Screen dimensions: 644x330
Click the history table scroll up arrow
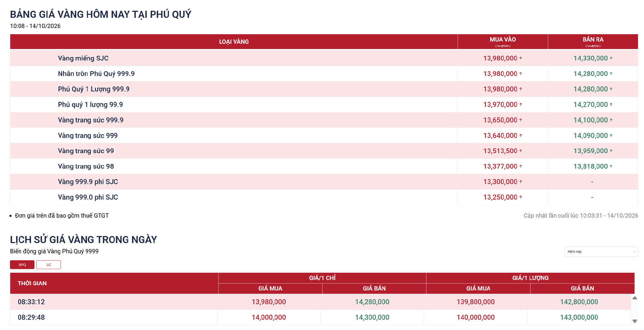click(x=635, y=298)
